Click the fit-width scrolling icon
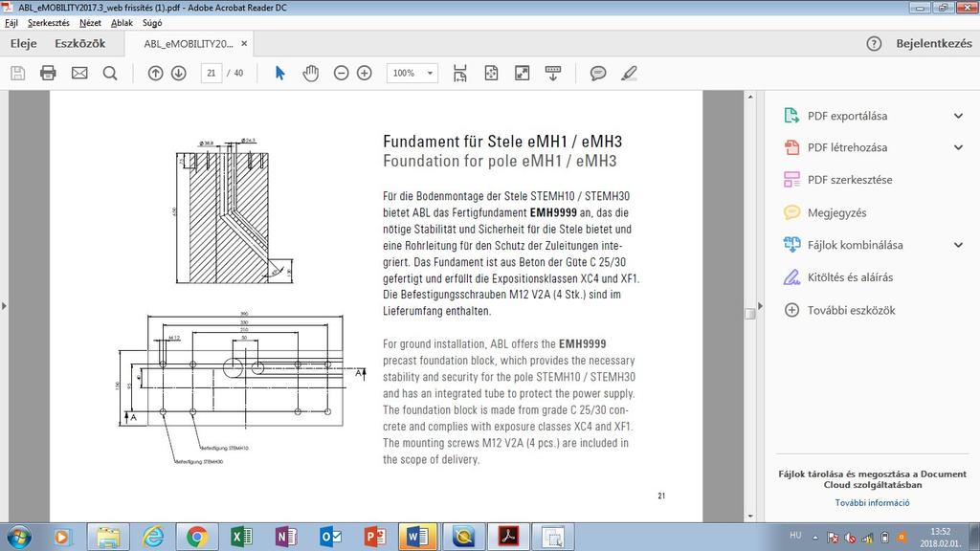Viewport: 980px width, 551px height. point(460,73)
